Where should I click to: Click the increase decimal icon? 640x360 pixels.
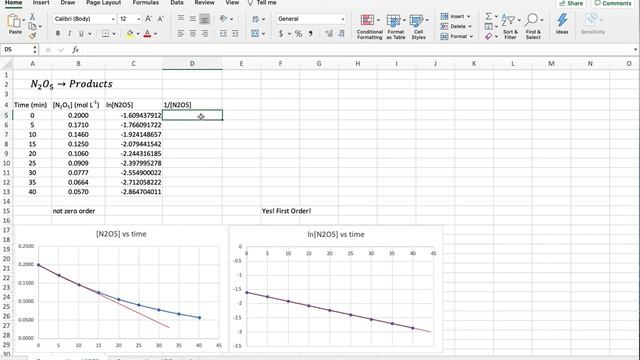point(329,34)
